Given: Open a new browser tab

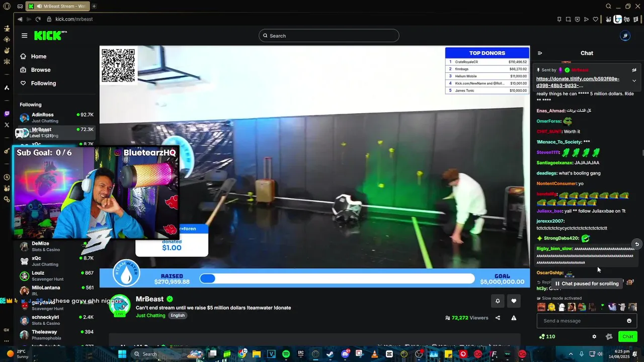Looking at the screenshot, I should (x=94, y=6).
